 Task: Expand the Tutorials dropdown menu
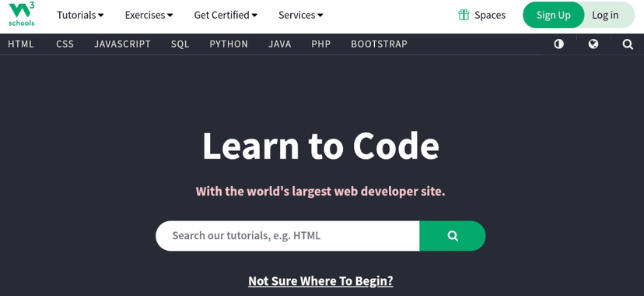coord(80,16)
